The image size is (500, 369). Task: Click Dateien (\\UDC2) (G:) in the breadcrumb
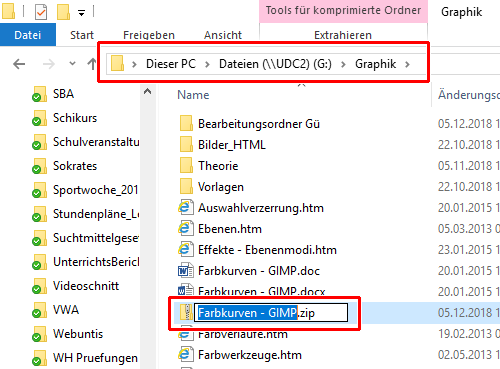coord(275,64)
